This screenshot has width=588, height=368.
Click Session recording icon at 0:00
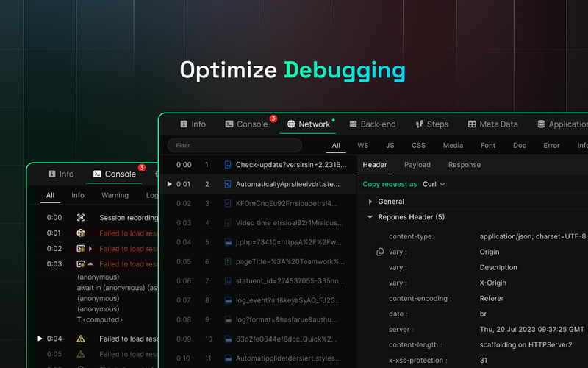(81, 217)
